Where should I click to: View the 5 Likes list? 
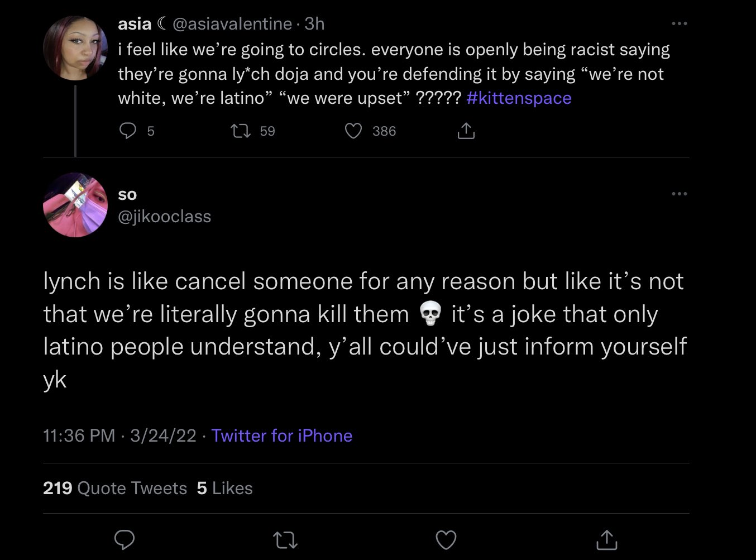225,488
